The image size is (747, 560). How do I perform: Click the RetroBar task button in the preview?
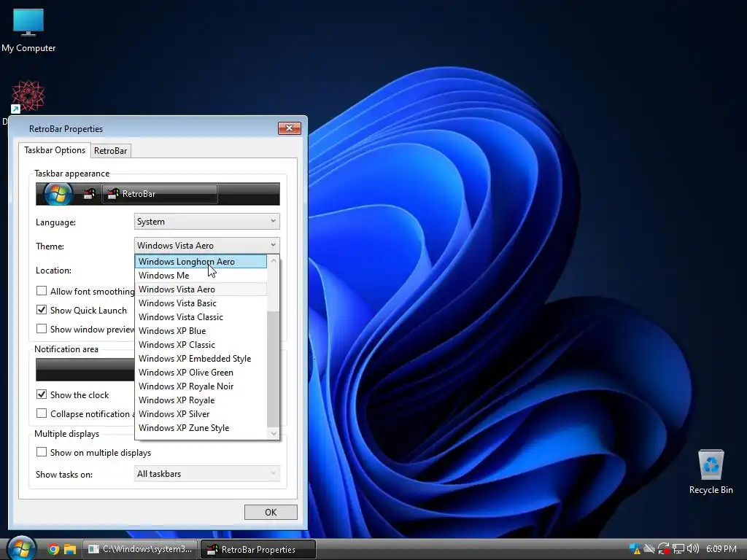pos(160,194)
